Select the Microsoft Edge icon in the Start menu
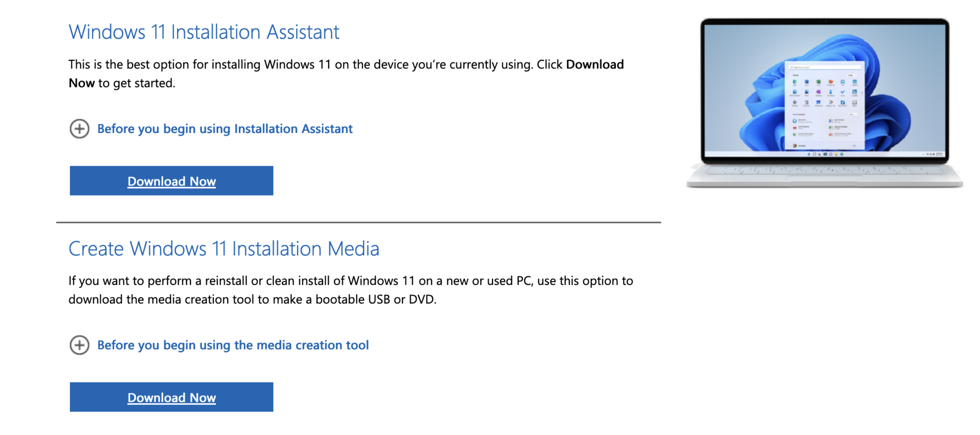This screenshot has height=435, width=980. [x=795, y=82]
